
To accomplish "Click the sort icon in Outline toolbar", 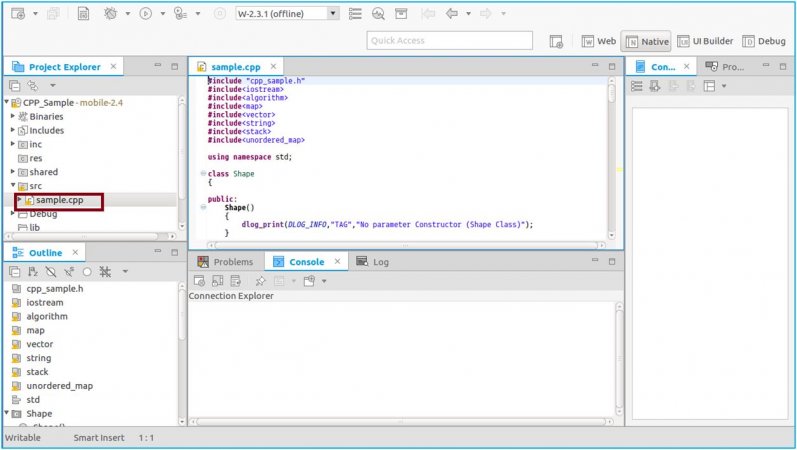I will click(33, 272).
